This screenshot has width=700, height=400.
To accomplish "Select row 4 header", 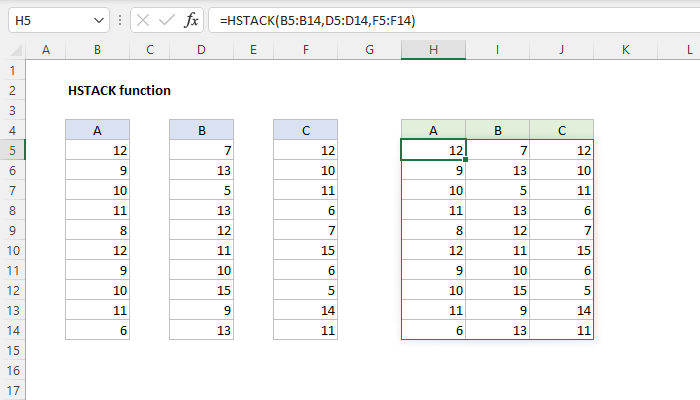I will point(12,130).
